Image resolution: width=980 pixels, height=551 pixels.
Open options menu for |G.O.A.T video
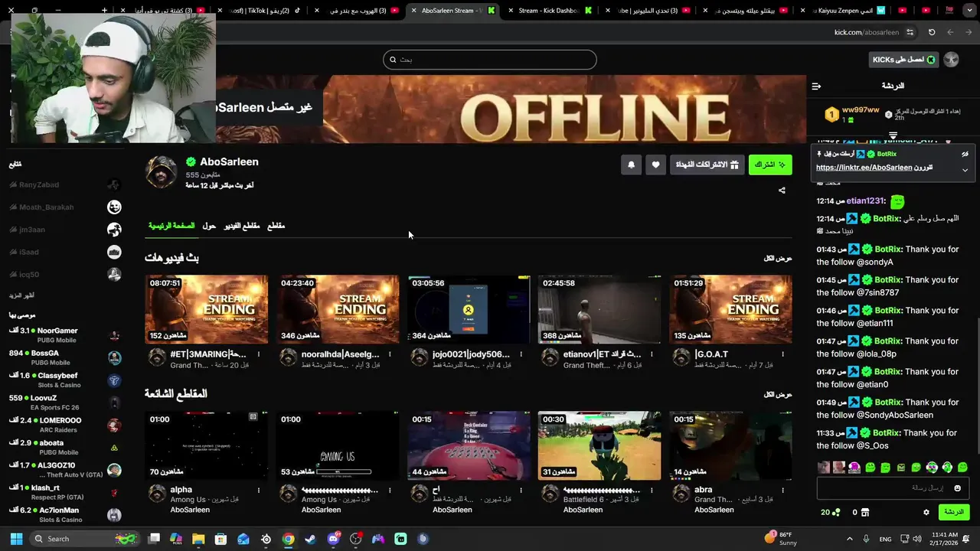click(782, 354)
